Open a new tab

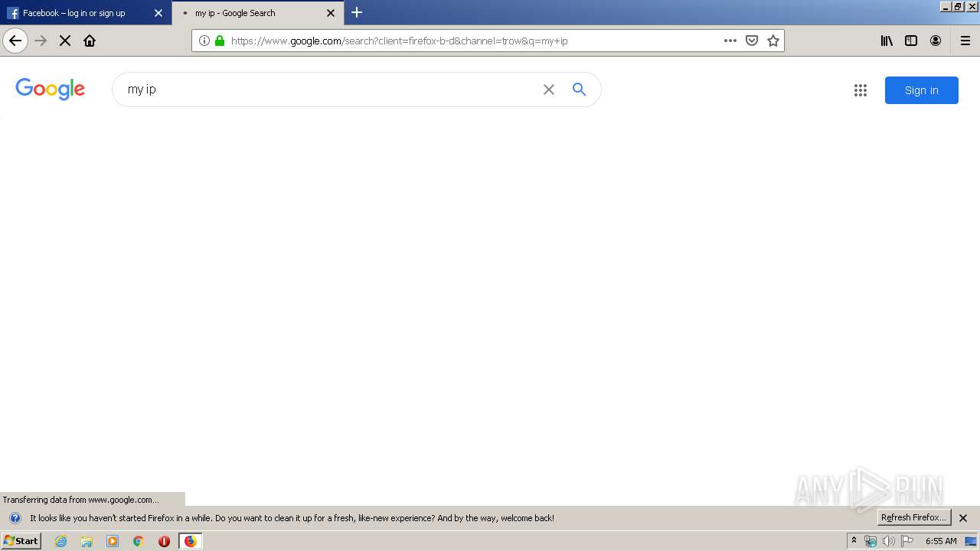(x=357, y=12)
